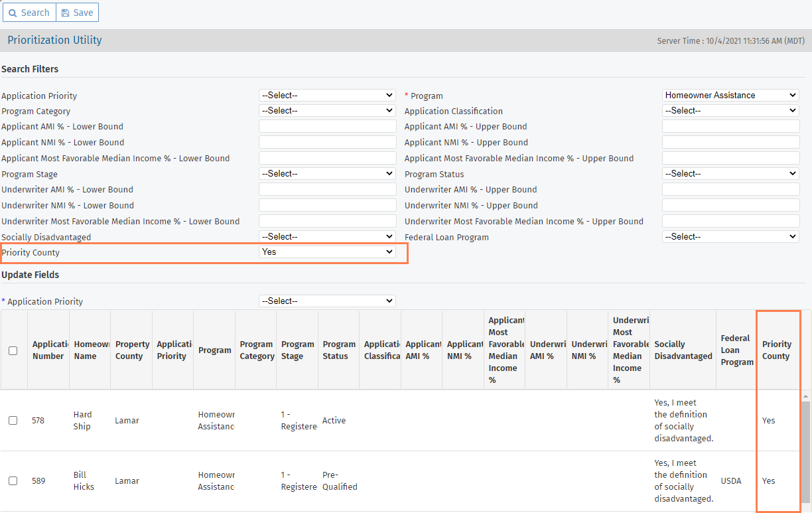Expand the Federal Loan Program dropdown
812x513 pixels.
(730, 237)
